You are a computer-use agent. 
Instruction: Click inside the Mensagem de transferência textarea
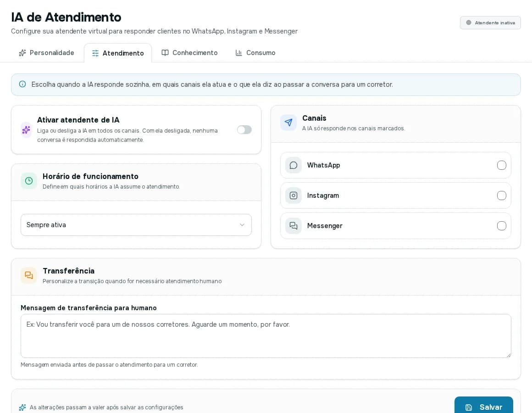(266, 335)
